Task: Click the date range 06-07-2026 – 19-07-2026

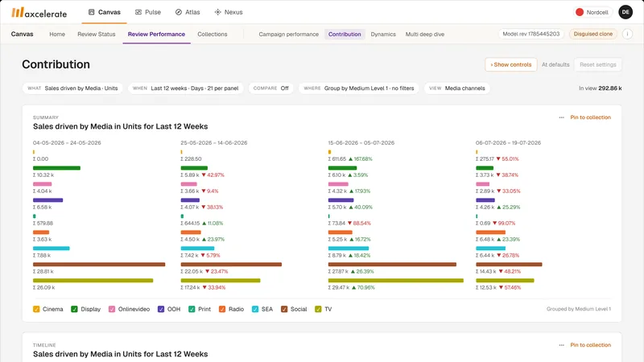Action: 509,143
